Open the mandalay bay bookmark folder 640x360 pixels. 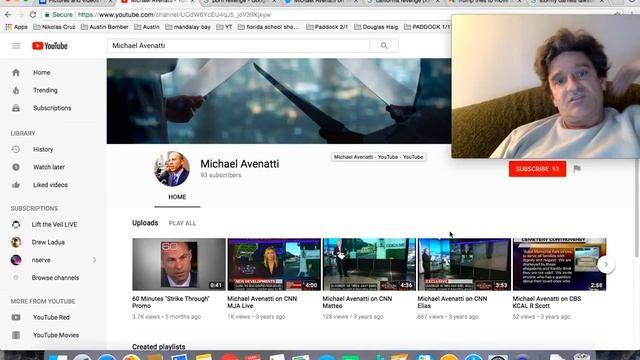click(188, 27)
